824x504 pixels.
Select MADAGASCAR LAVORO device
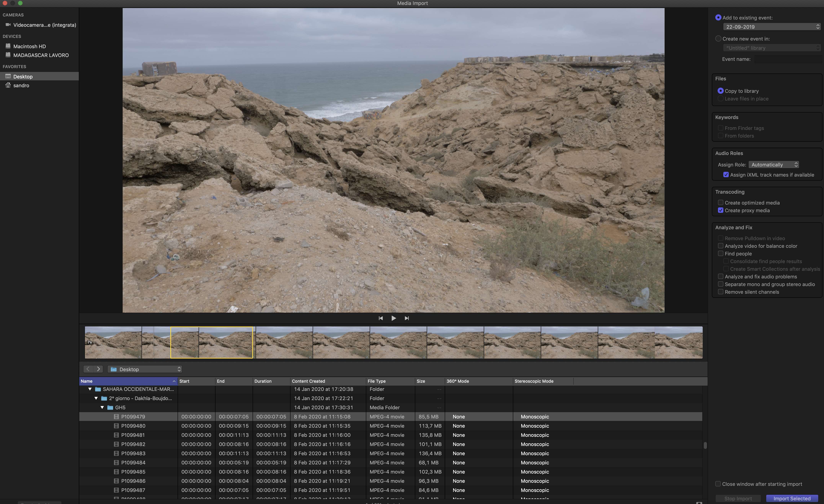[39, 55]
